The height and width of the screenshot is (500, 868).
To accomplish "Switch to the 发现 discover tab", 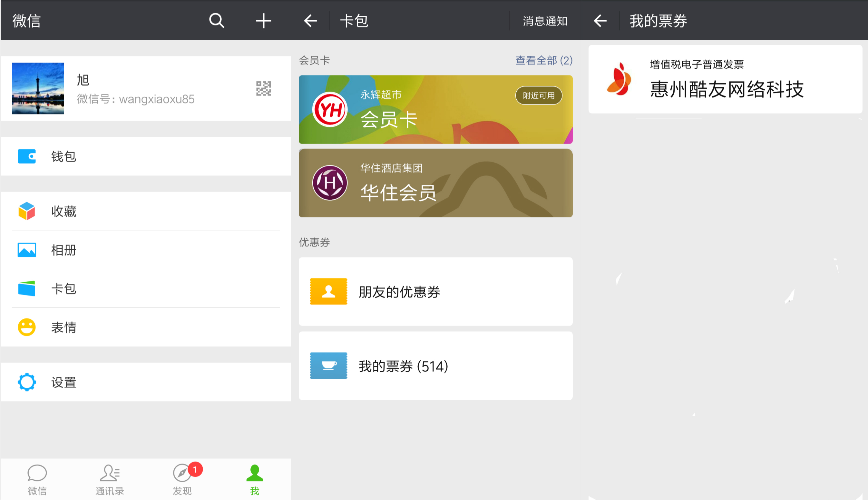I will 182,480.
